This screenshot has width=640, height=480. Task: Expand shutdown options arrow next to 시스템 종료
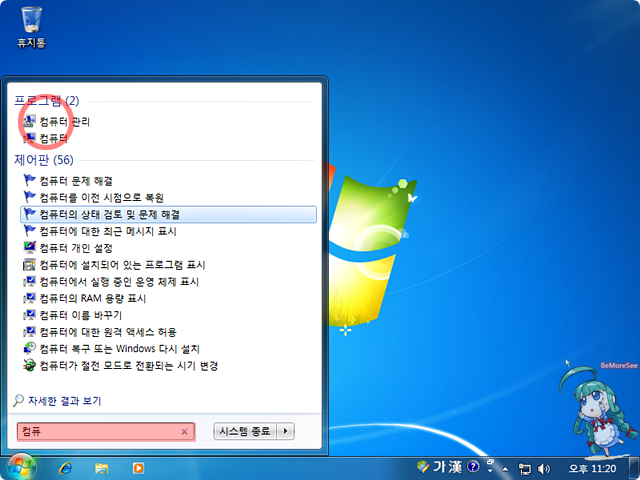pyautogui.click(x=286, y=431)
